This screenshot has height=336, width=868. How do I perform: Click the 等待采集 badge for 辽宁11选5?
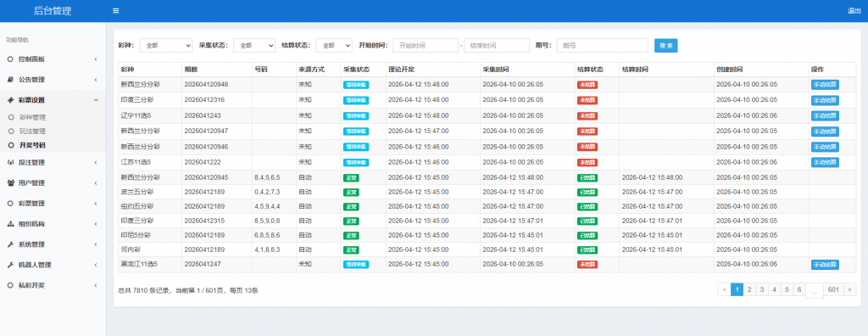pyautogui.click(x=356, y=116)
